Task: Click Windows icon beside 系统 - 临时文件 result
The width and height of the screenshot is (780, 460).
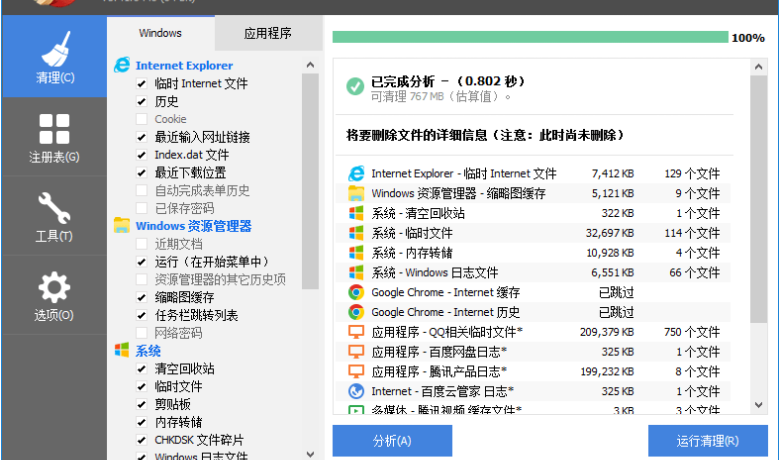Action: [x=356, y=233]
